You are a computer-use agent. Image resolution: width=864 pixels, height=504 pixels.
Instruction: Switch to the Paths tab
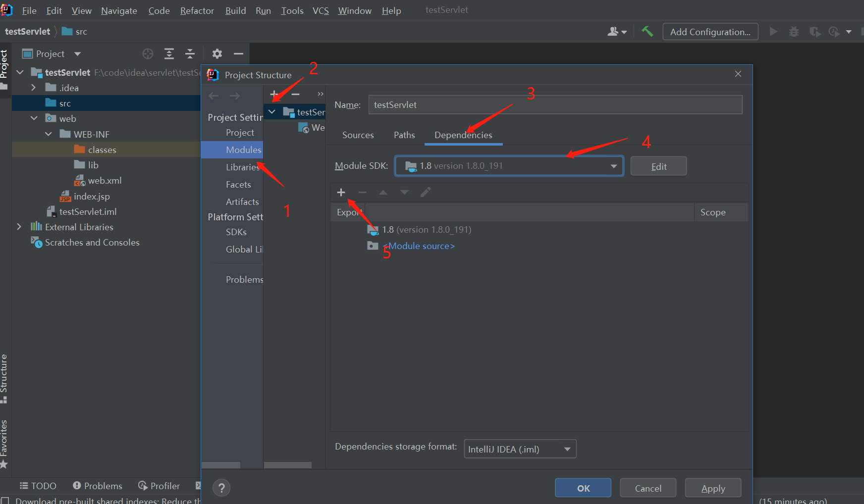[x=404, y=135]
